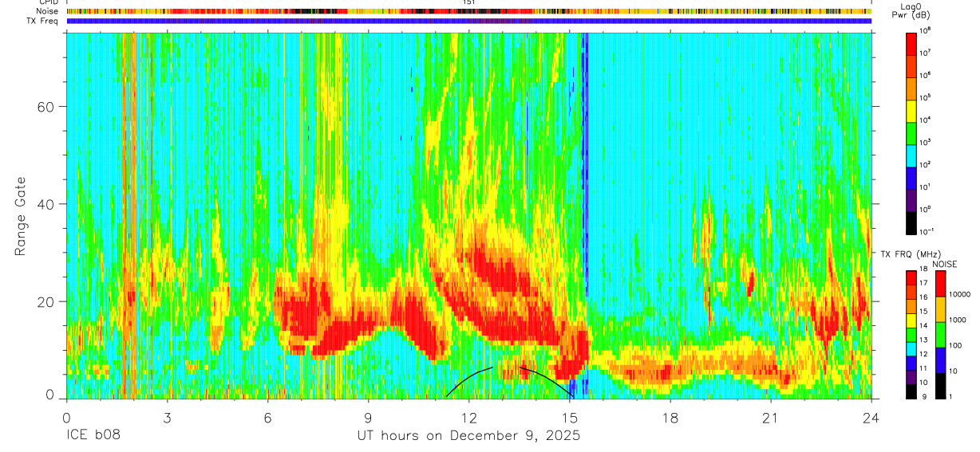Click x-axis tick label '15'
Image resolution: width=980 pixels, height=452 pixels.
pos(570,418)
